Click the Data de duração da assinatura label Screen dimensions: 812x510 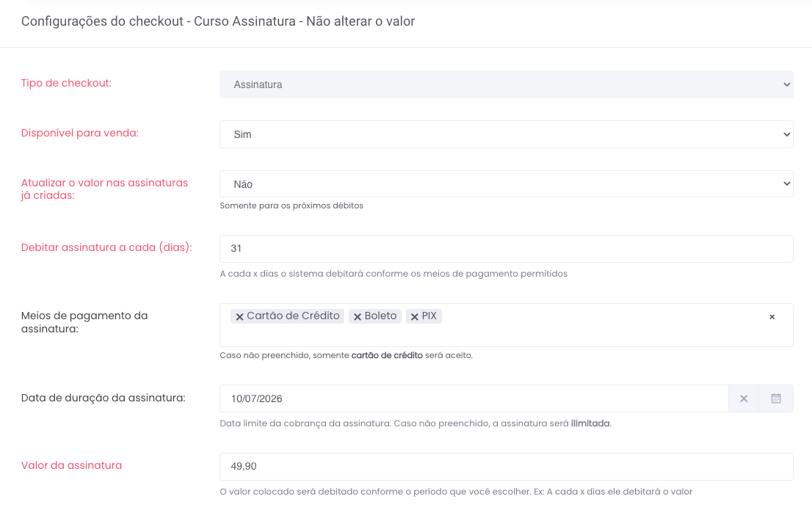coord(103,398)
